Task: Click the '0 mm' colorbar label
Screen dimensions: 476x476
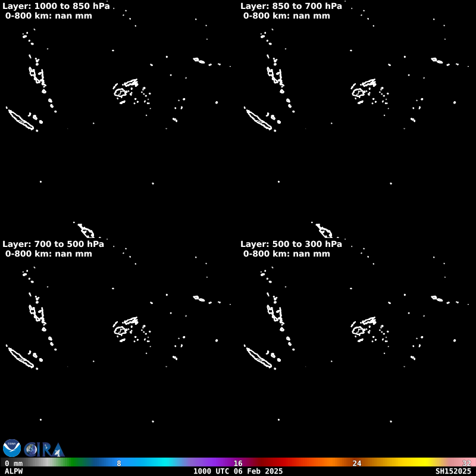Action: point(14,464)
